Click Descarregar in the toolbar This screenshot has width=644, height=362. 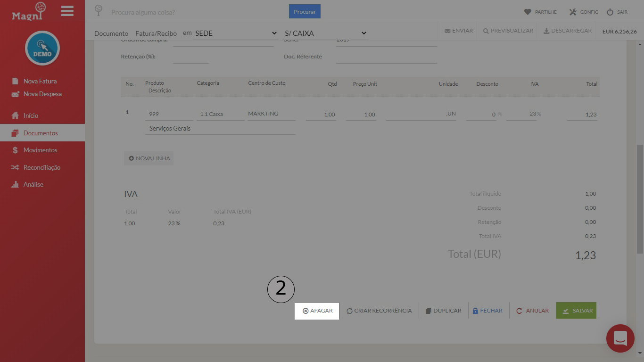(568, 31)
